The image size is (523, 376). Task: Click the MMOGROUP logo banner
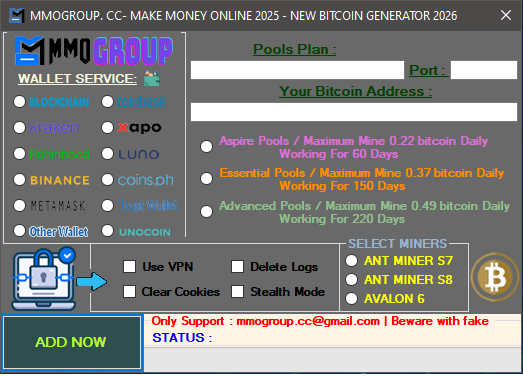pyautogui.click(x=94, y=51)
